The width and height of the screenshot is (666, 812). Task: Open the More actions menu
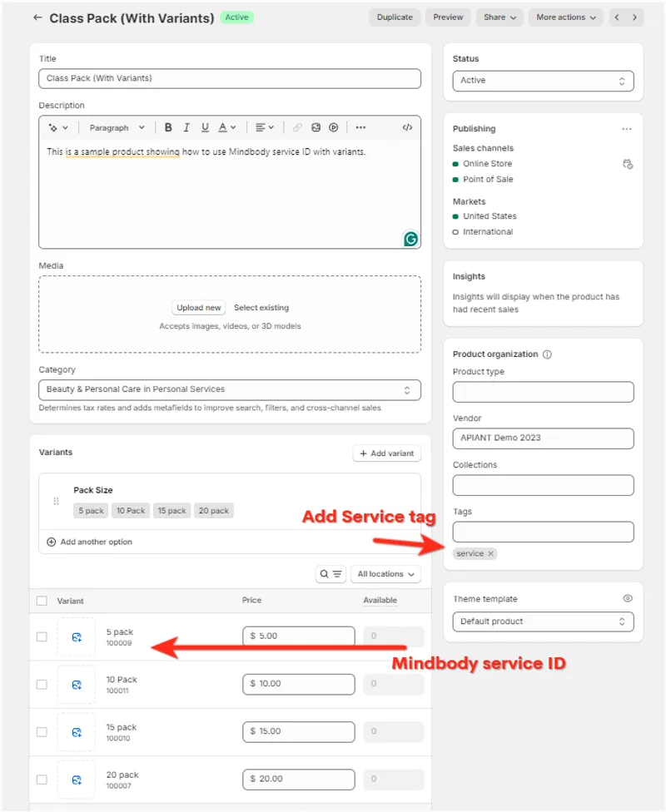click(x=566, y=17)
